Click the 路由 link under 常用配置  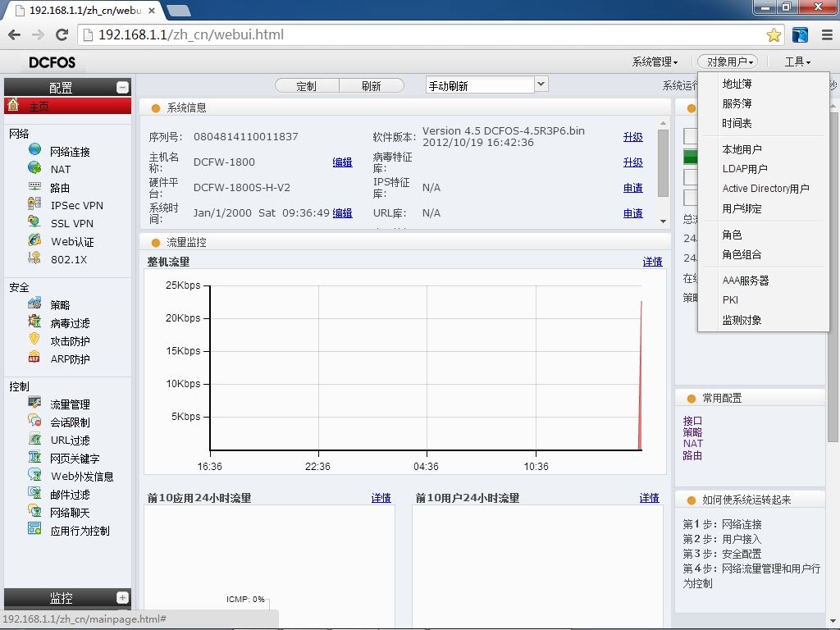(692, 455)
